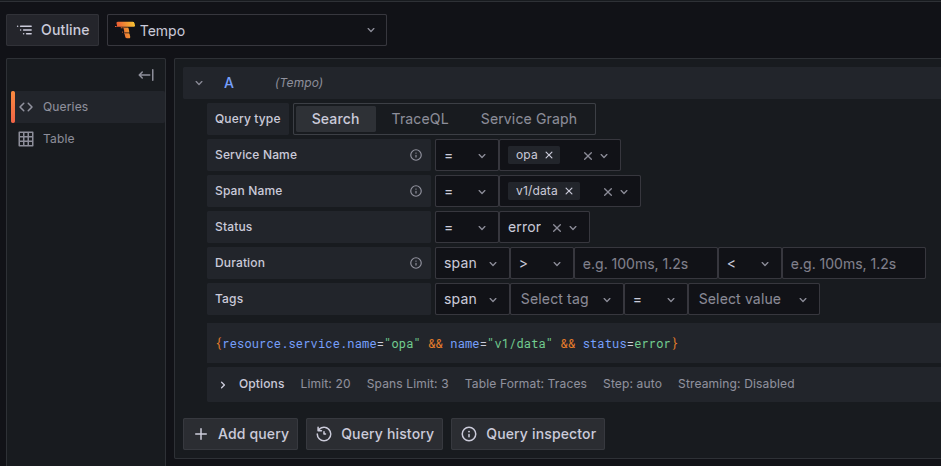This screenshot has width=941, height=466.
Task: Open the Select value dropdown
Action: click(754, 299)
